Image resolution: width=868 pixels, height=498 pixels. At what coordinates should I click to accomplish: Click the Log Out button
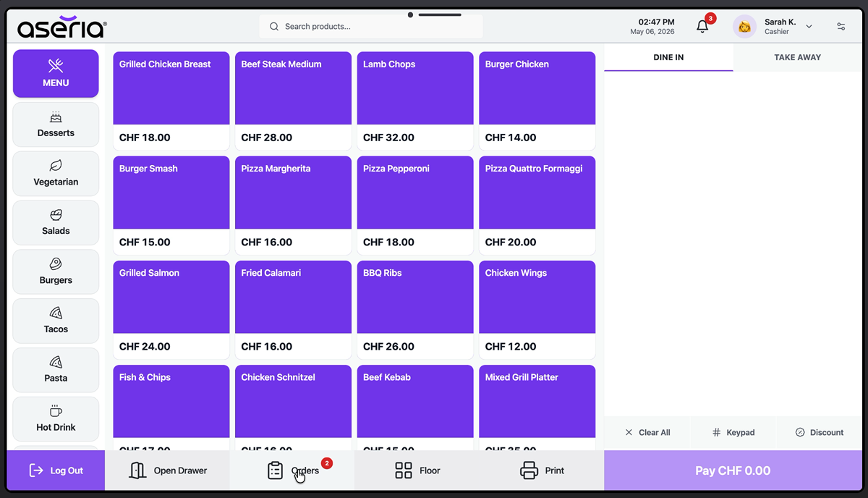click(x=56, y=470)
